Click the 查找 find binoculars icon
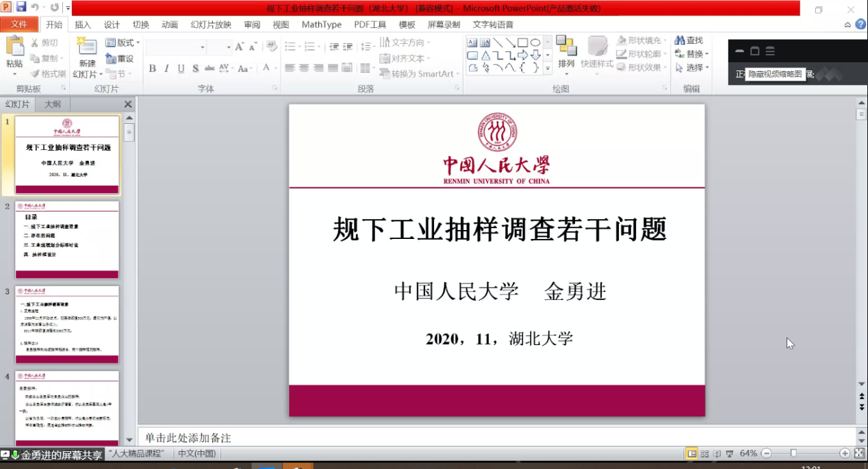Viewport: 868px width, 469px height. (x=680, y=40)
